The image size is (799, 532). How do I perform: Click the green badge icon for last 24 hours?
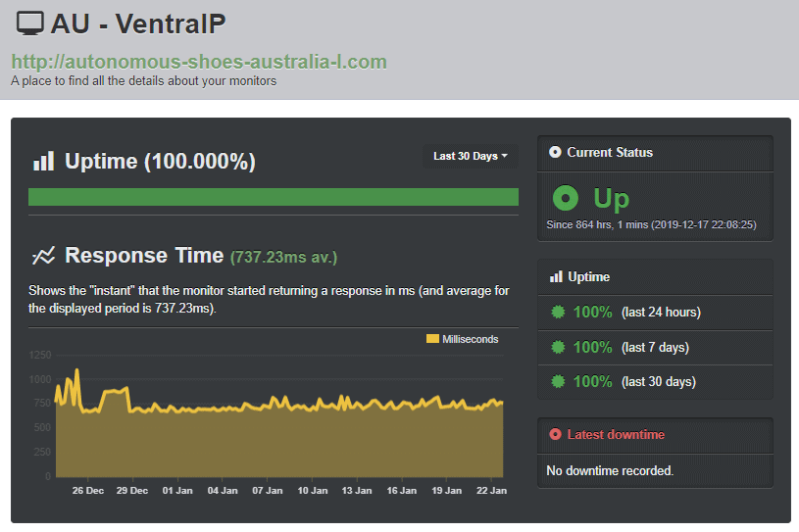[558, 312]
